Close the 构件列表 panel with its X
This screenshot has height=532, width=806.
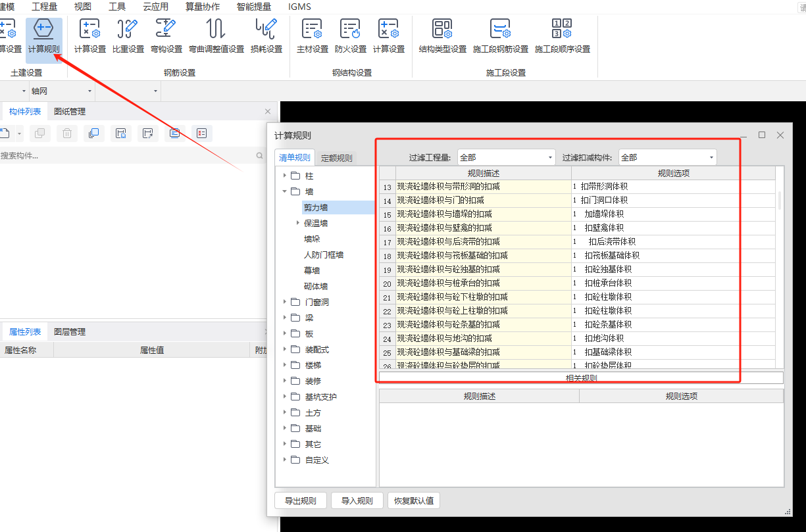pos(267,112)
